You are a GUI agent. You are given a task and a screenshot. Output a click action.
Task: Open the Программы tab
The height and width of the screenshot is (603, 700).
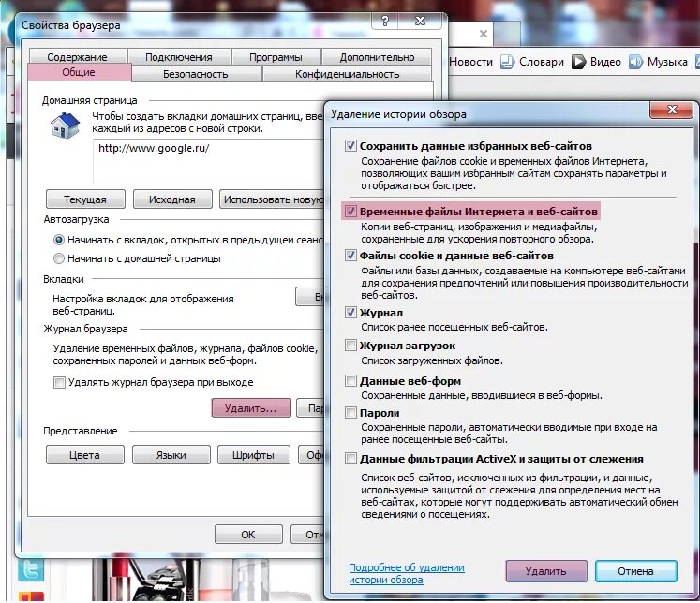click(276, 56)
